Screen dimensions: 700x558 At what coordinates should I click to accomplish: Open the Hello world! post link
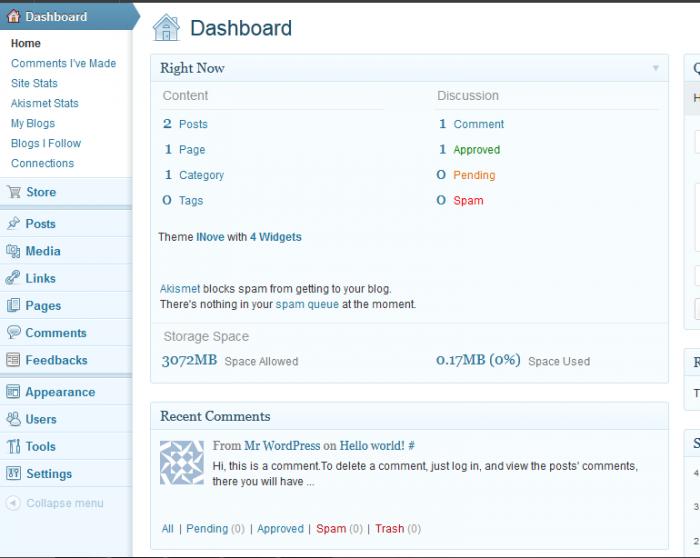372,446
